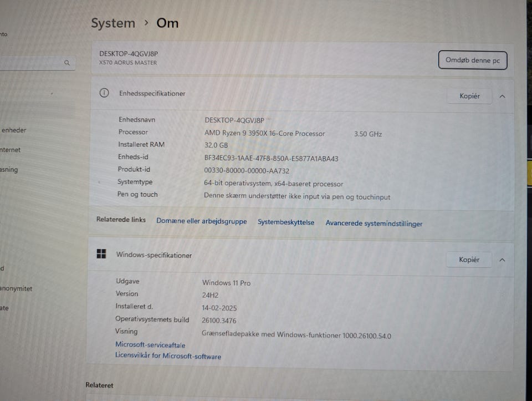Click the Installeret RAM label
Image resolution: width=532 pixels, height=401 pixels.
click(x=141, y=144)
